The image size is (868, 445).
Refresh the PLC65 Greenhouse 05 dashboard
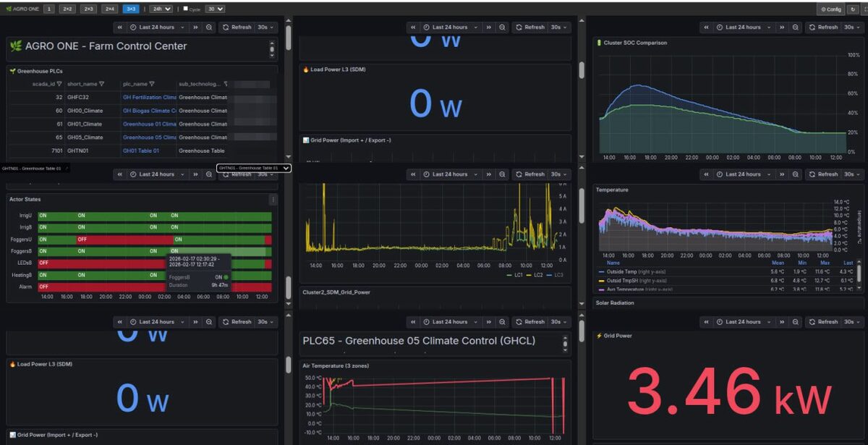(x=529, y=322)
